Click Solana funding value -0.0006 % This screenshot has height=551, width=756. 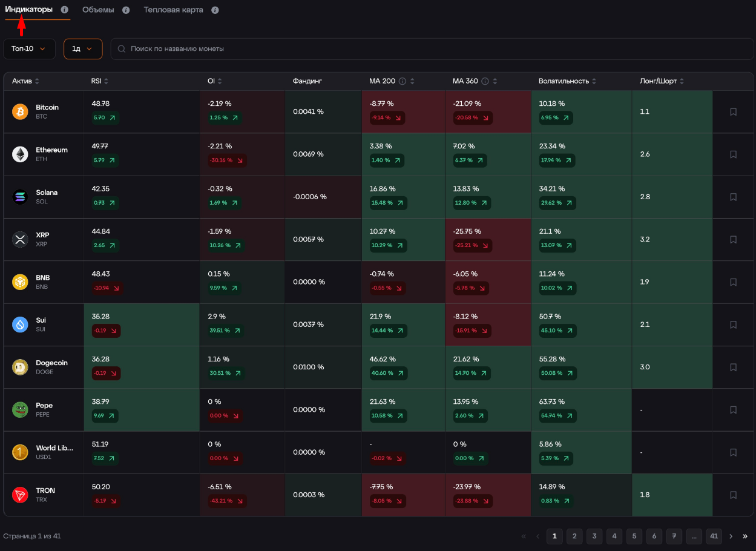310,197
